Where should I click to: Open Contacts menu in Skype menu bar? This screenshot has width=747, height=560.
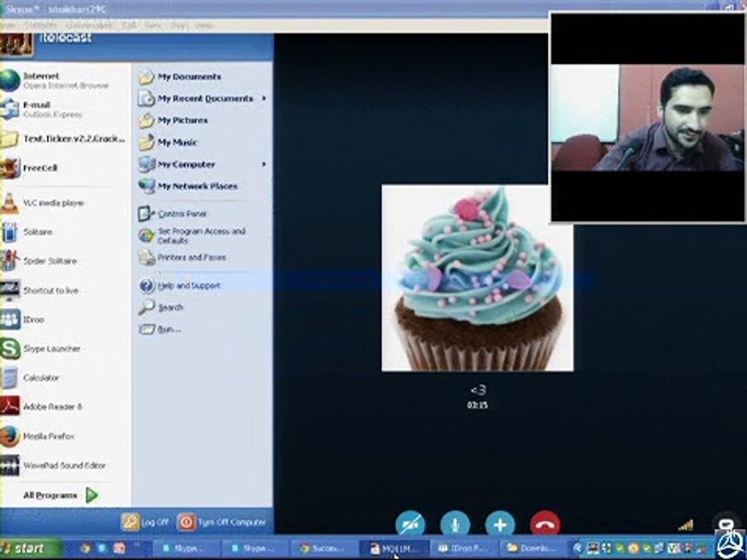(x=42, y=26)
